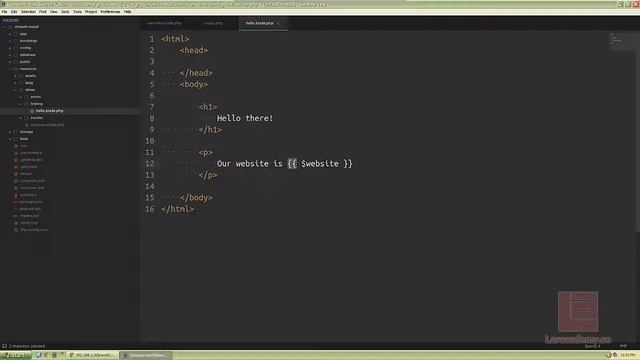Expand the database folder arrow
The image size is (640, 360).
coord(10,55)
